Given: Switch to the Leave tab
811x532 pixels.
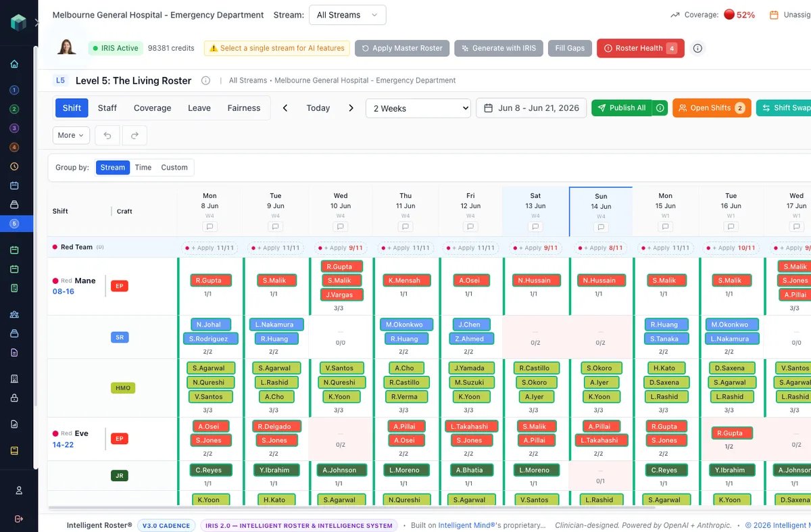Looking at the screenshot, I should tap(199, 108).
